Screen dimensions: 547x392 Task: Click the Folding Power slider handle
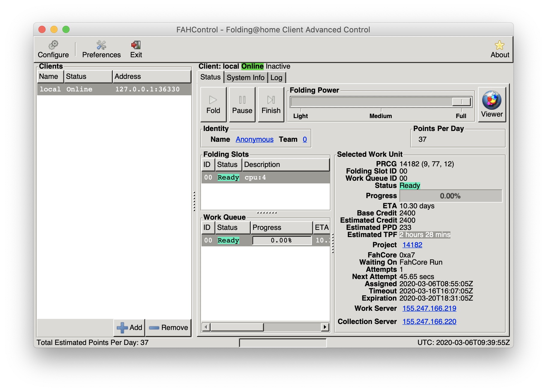(462, 102)
